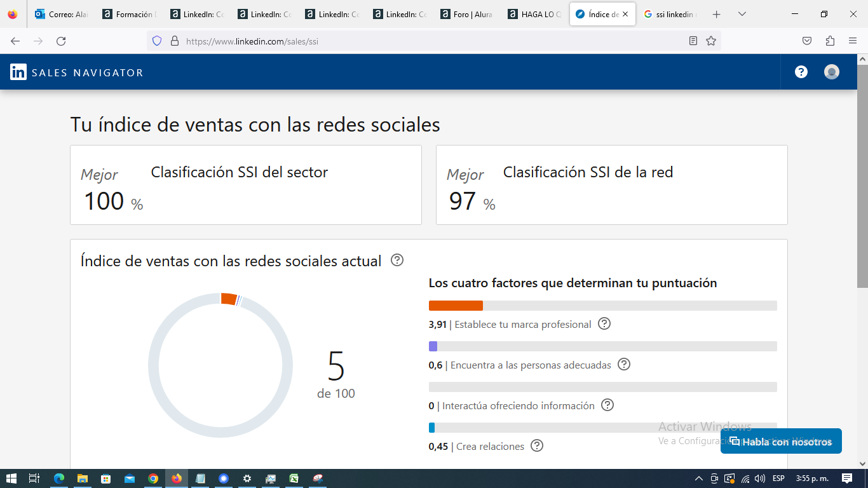Click the 'Los cuatro factores' heading text

coord(573,283)
